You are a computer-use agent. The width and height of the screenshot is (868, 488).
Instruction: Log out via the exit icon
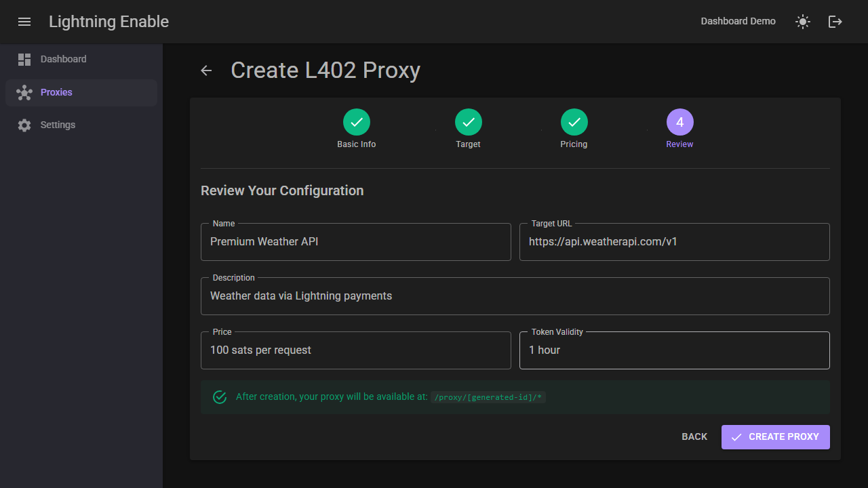(x=835, y=22)
